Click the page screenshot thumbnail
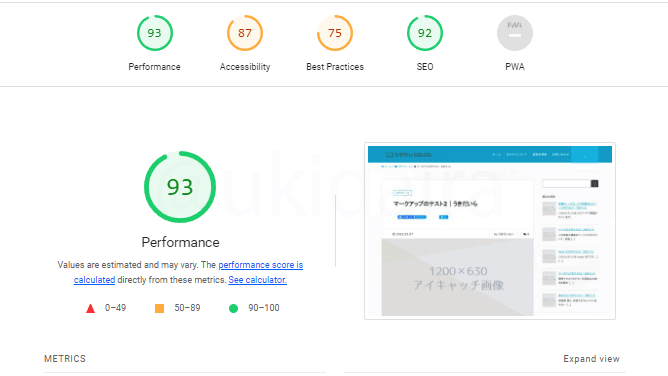 490,231
